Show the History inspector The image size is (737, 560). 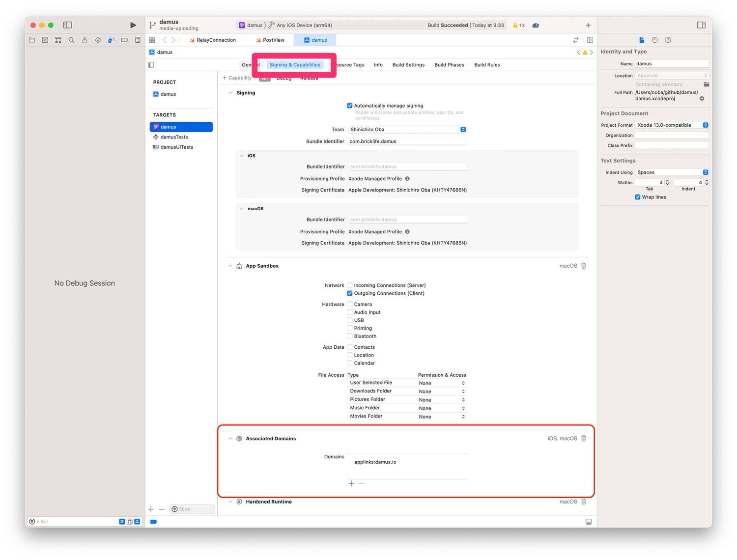click(x=655, y=40)
